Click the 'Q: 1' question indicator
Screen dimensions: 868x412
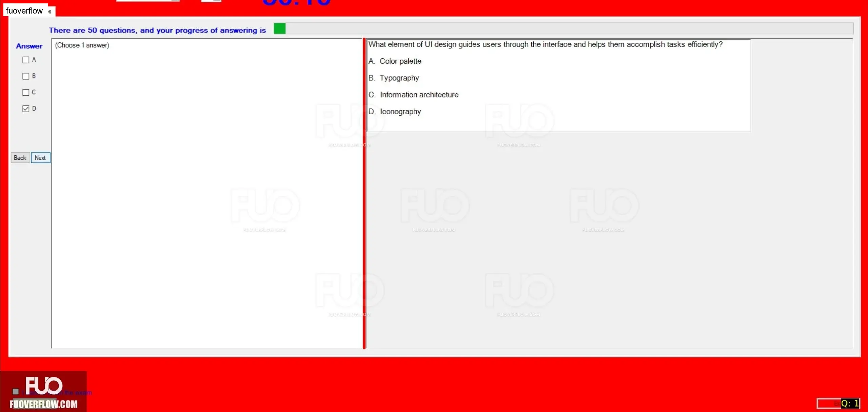850,404
